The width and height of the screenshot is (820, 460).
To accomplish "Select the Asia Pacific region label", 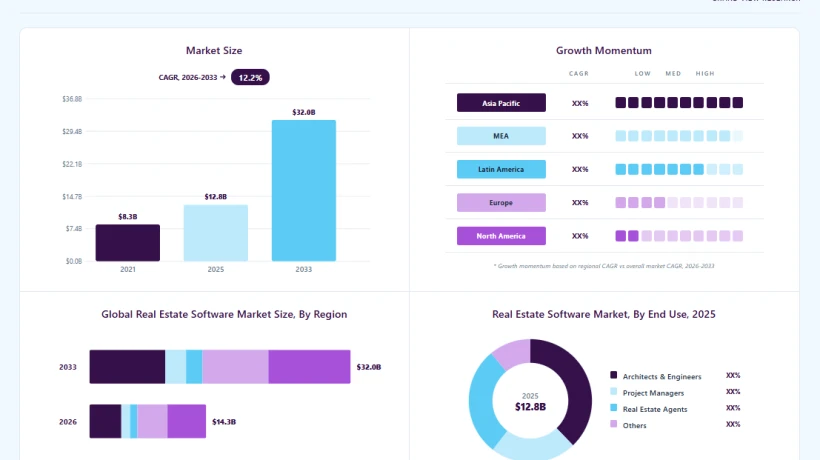I will [501, 103].
